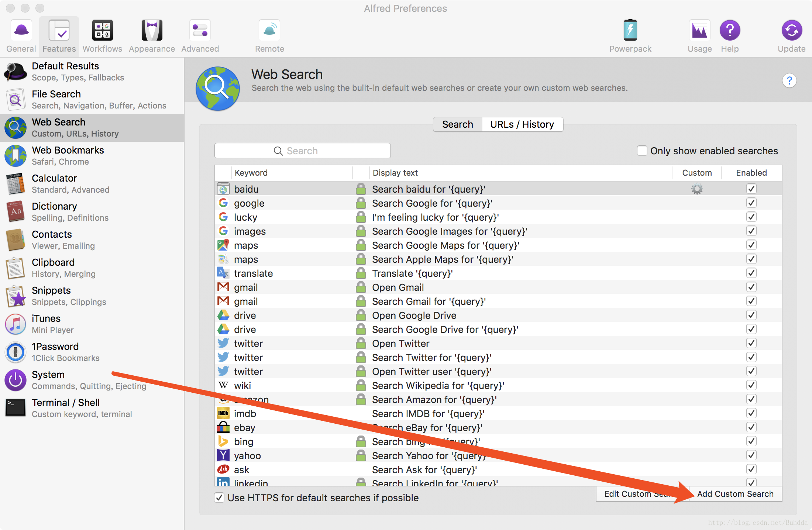
Task: Switch to the URLs / History tab
Action: point(522,124)
